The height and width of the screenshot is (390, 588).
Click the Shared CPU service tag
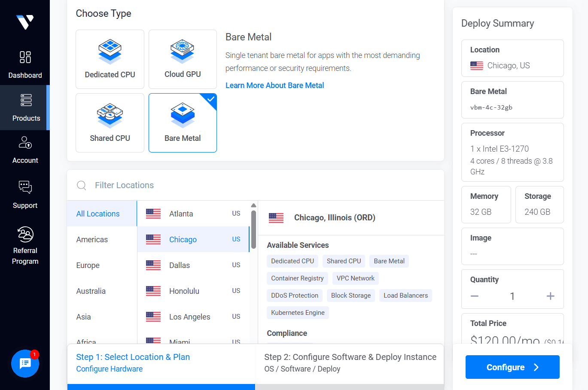click(x=344, y=261)
